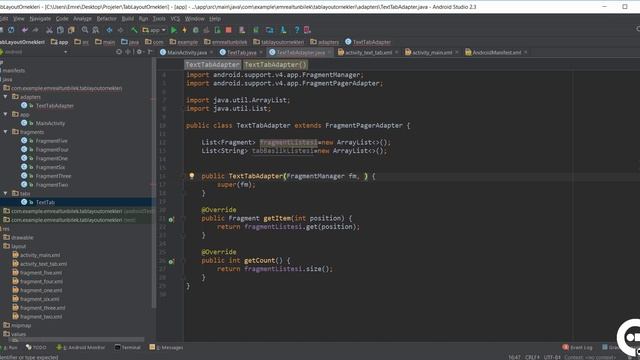Open the app run configuration dropdown
This screenshot has width=640, height=360.
coord(154,30)
